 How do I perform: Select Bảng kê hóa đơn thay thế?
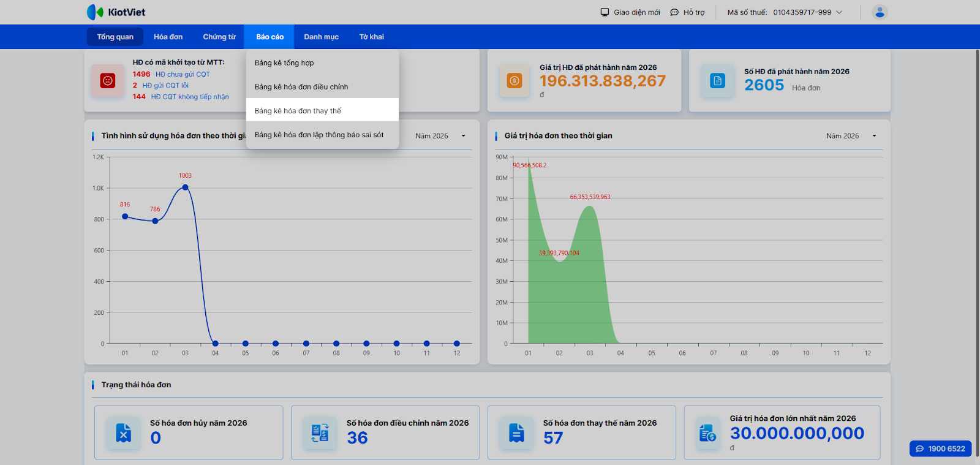[298, 111]
